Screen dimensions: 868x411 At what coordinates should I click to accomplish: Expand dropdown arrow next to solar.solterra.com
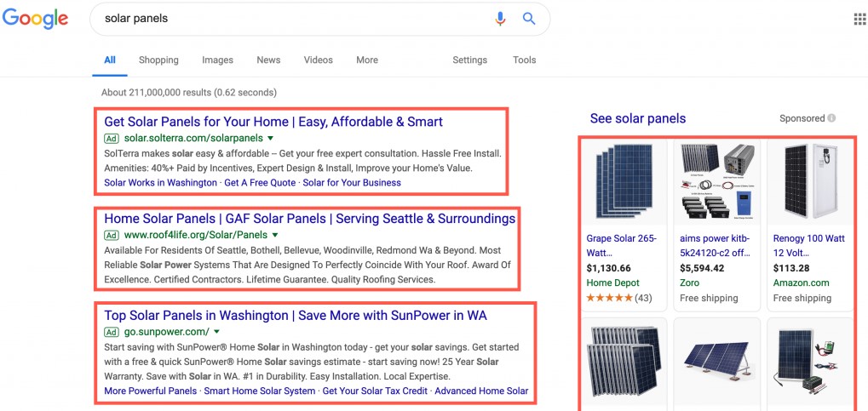pos(270,138)
